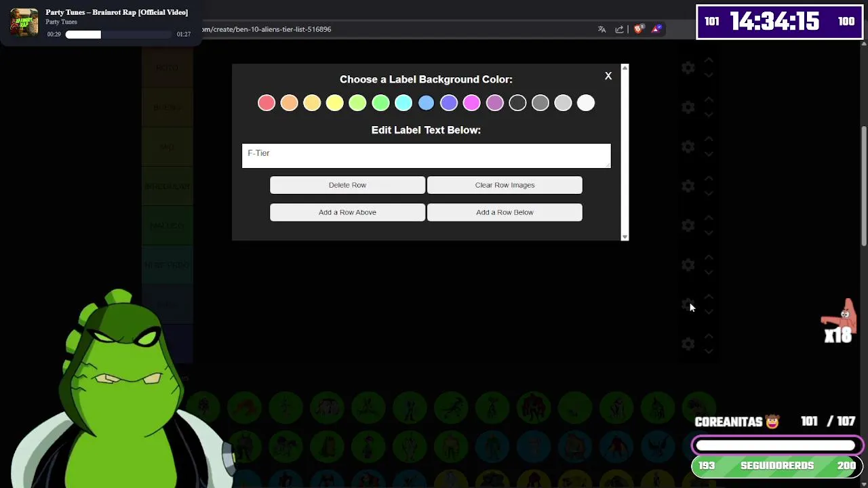Open the Brave Shields lion icon
Image resolution: width=868 pixels, height=488 pixels.
coord(638,29)
